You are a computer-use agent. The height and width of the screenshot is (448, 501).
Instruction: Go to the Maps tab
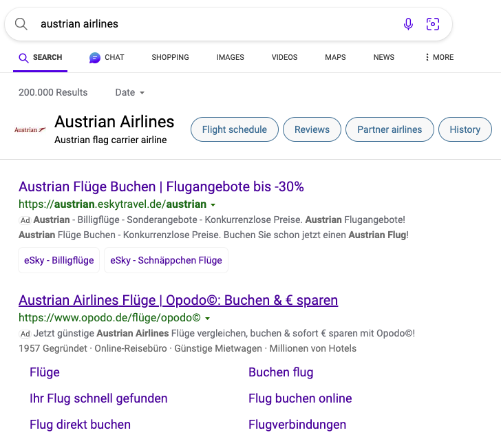point(335,57)
